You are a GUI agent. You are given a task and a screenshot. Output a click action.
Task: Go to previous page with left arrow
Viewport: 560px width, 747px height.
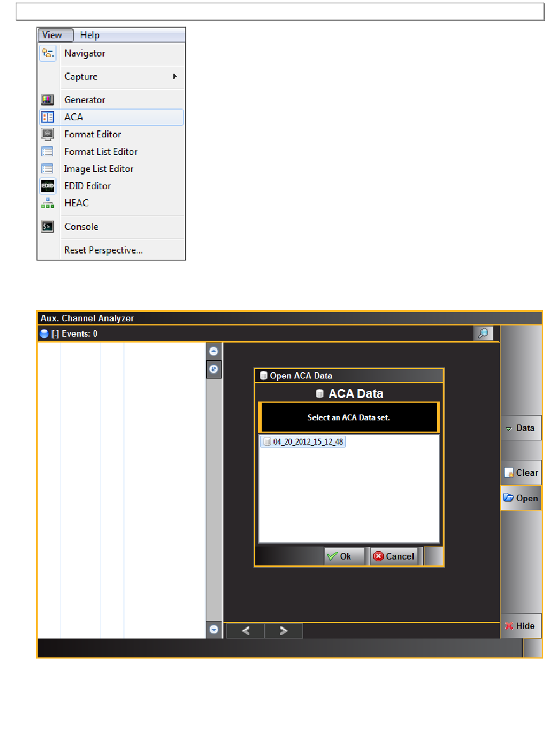tap(246, 631)
